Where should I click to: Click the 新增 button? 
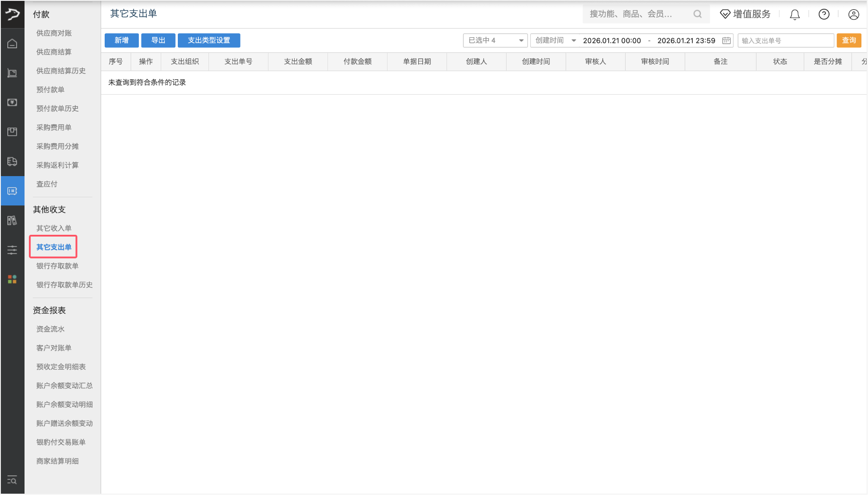pos(121,40)
